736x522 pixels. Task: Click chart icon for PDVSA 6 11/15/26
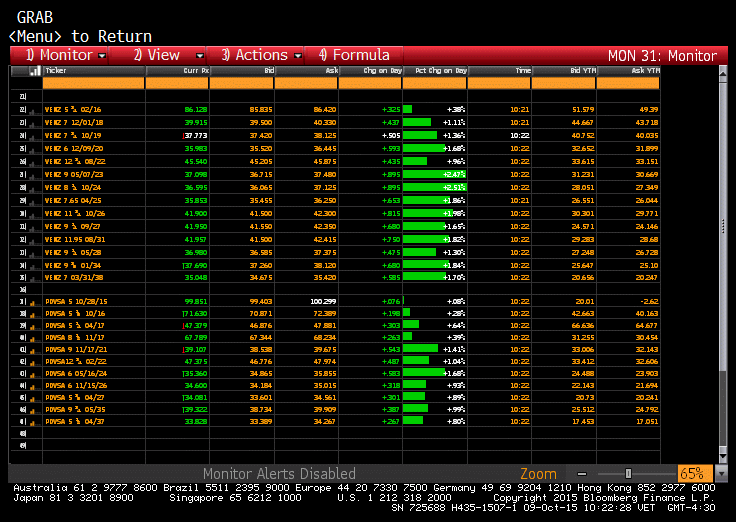pyautogui.click(x=33, y=387)
